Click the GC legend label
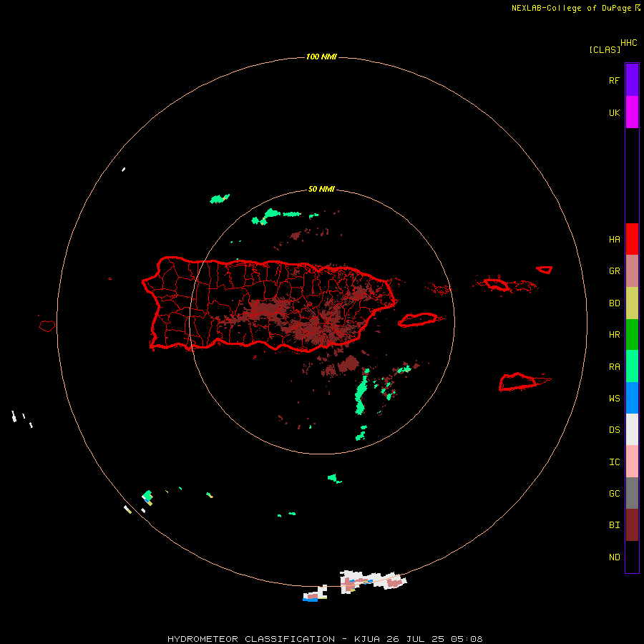 614,494
